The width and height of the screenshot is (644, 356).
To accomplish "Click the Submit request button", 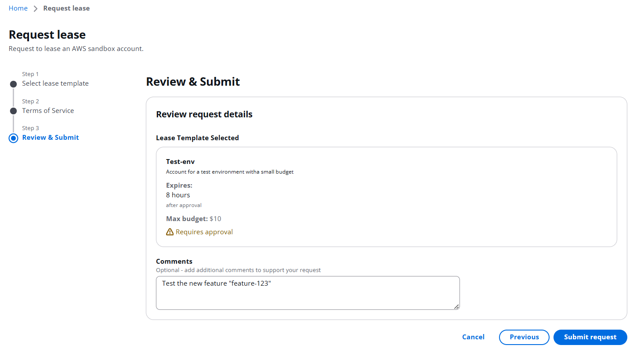I will (x=590, y=337).
